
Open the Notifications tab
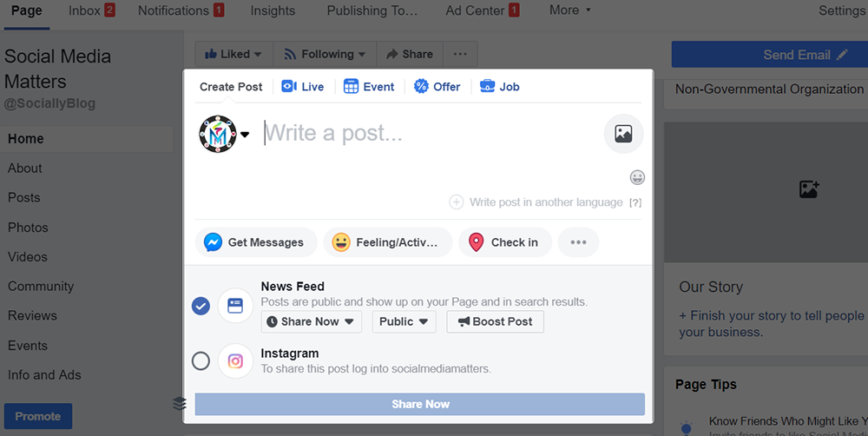181,10
